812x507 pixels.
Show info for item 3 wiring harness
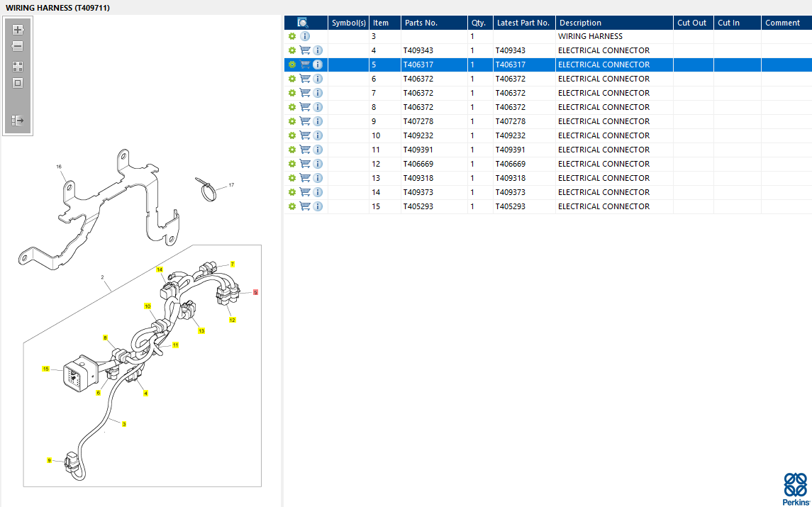click(305, 36)
